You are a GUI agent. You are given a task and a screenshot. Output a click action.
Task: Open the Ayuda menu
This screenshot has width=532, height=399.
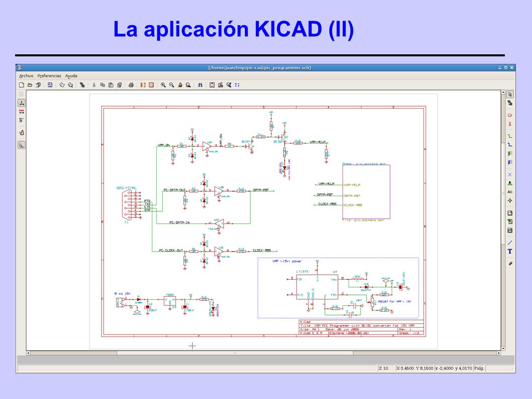coord(71,76)
